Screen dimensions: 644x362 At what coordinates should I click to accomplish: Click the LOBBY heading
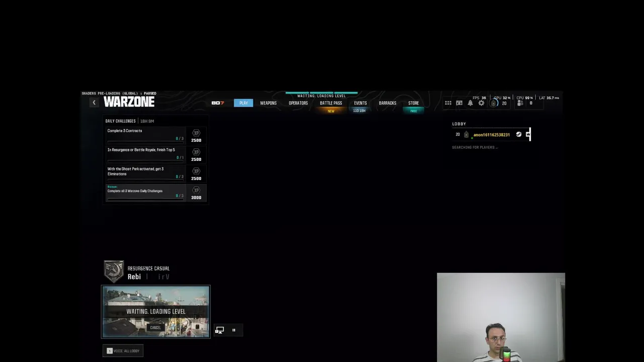click(459, 124)
